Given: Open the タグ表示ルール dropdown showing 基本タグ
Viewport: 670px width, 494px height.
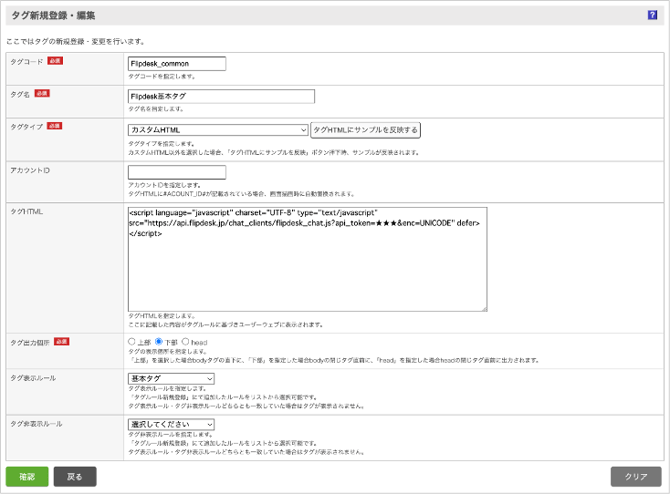Looking at the screenshot, I should click(171, 379).
